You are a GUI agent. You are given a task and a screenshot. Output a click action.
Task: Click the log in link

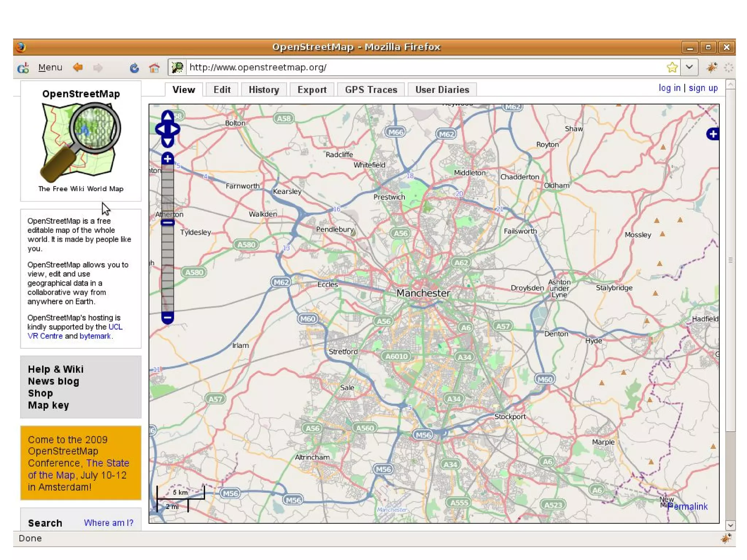669,88
